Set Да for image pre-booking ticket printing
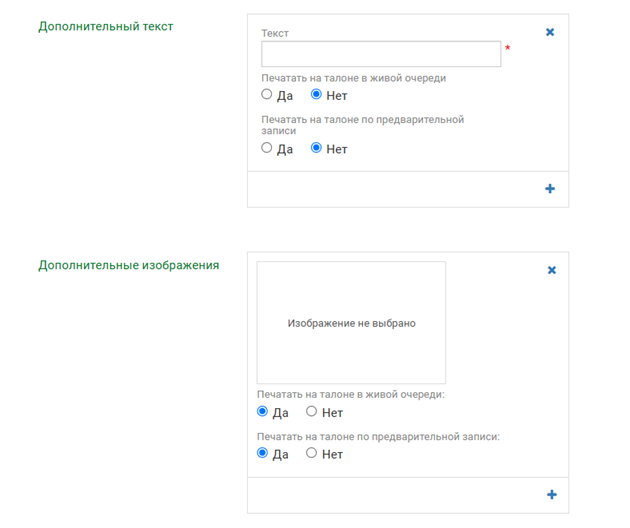This screenshot has width=630, height=528. (x=263, y=453)
